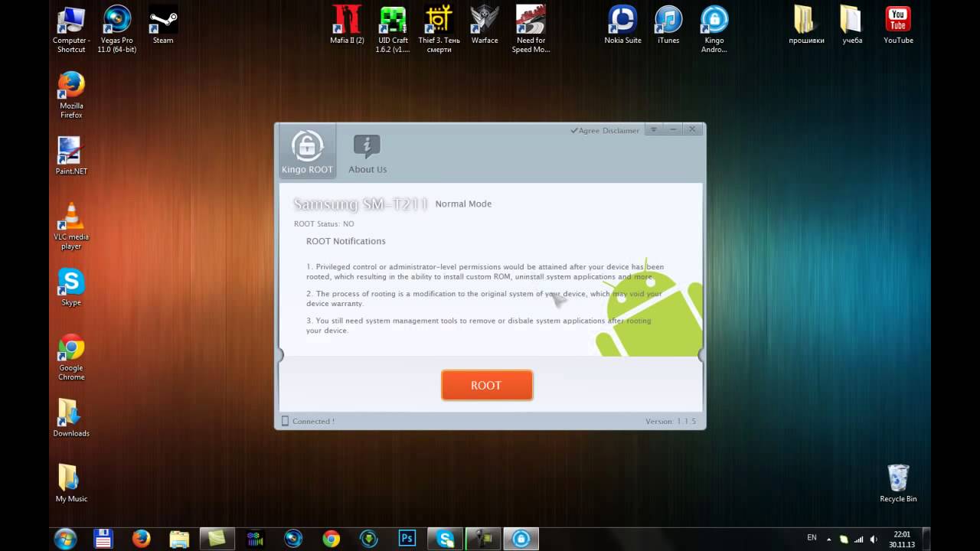Open the Recycle Bin
The image size is (980, 551).
point(898,484)
